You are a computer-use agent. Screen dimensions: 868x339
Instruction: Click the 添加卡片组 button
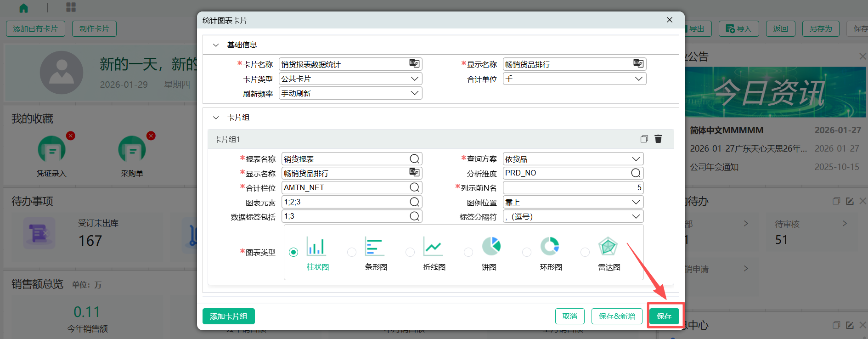coord(228,316)
